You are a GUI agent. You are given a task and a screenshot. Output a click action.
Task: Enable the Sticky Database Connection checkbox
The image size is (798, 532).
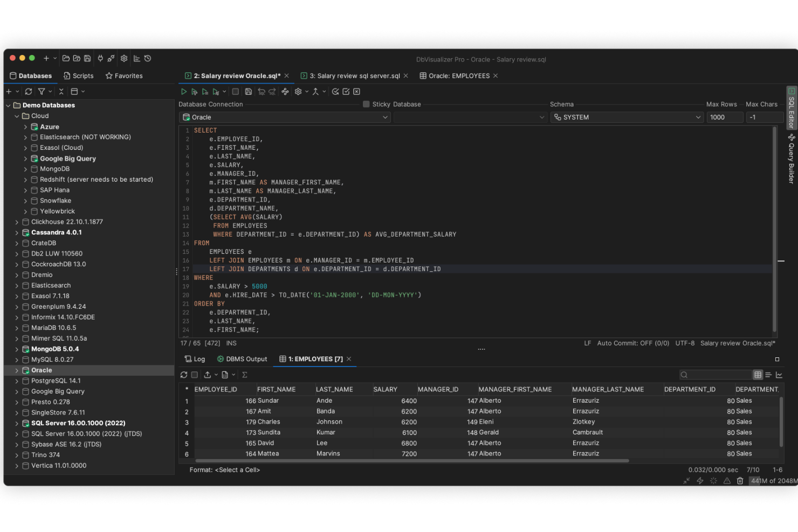366,104
